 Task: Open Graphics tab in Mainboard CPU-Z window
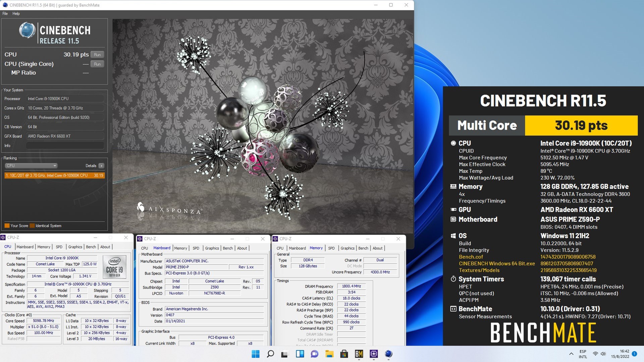[212, 248]
